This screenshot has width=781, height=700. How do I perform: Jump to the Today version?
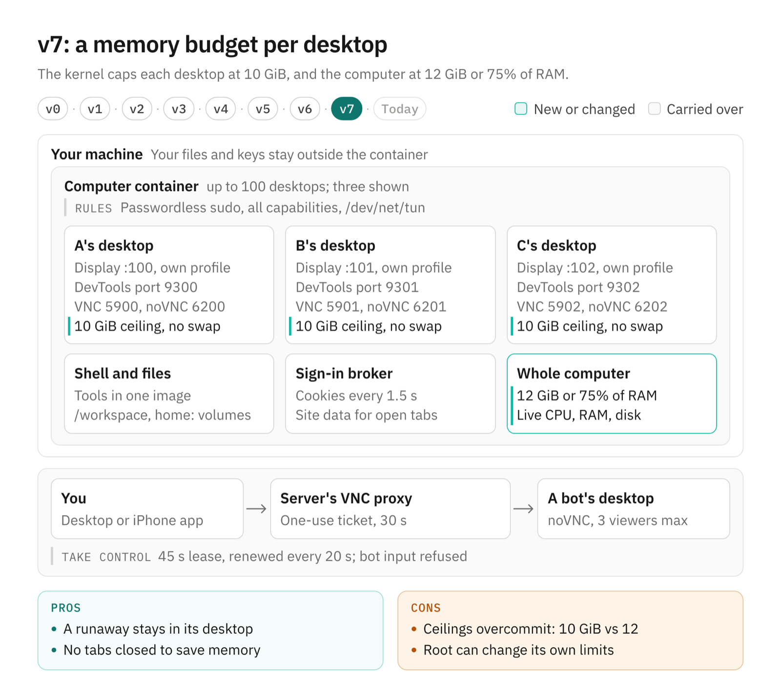click(400, 109)
